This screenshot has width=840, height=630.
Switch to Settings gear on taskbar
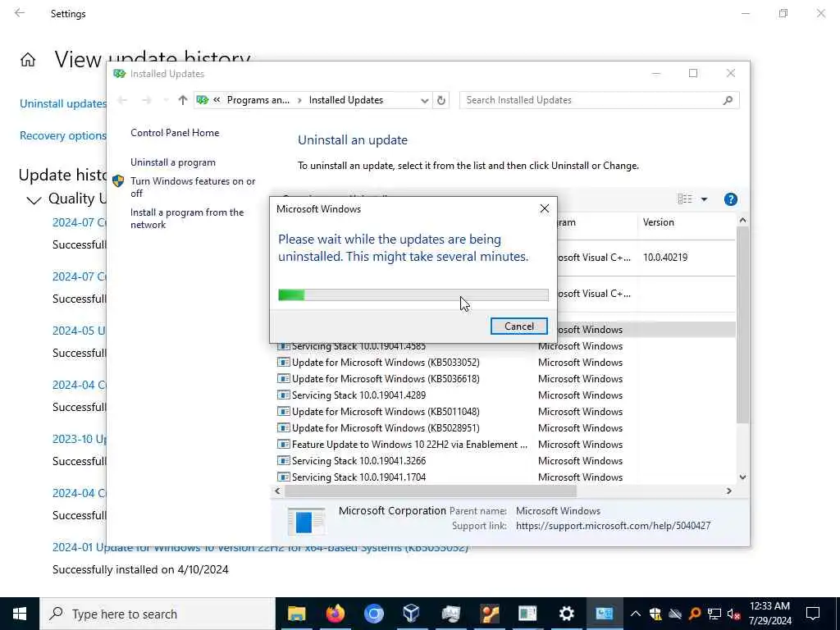[566, 614]
